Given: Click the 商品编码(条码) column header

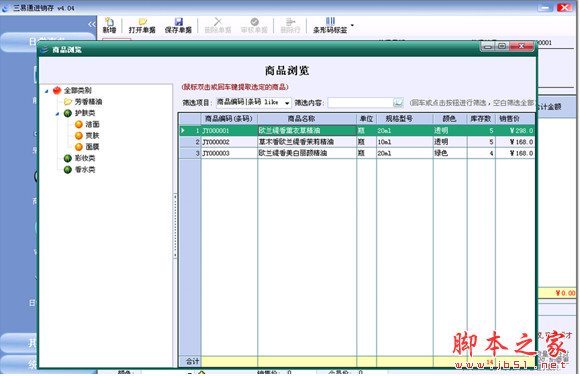Looking at the screenshot, I should pos(229,119).
